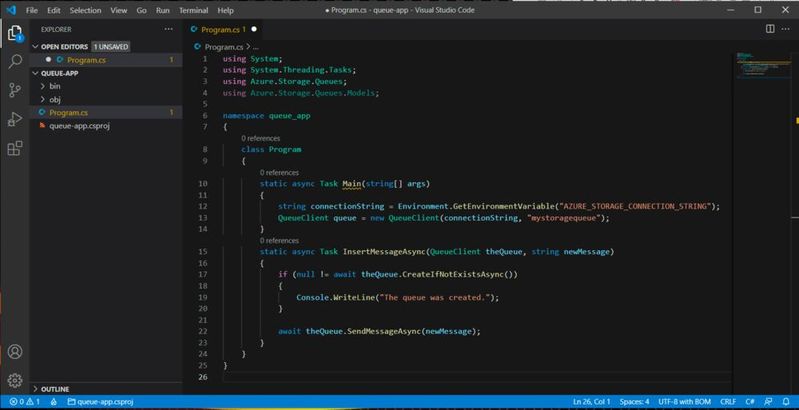The height and width of the screenshot is (410, 799).
Task: Select Program.cs under Open Editors
Action: click(x=106, y=60)
